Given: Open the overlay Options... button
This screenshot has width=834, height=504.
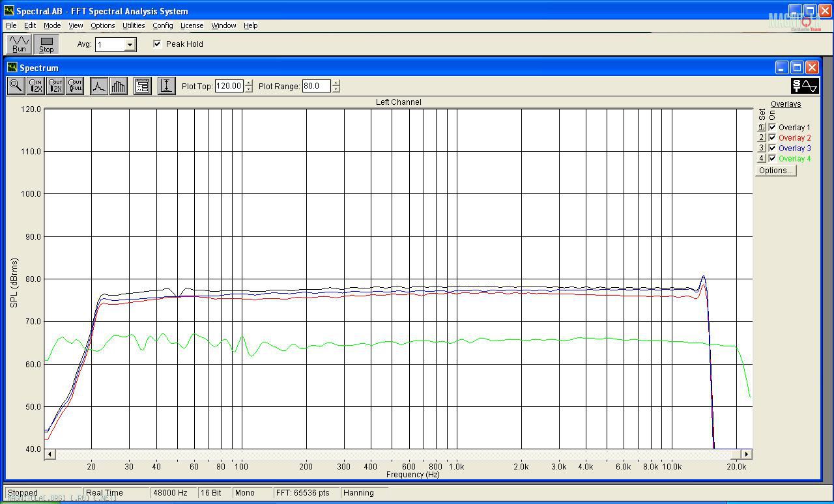Looking at the screenshot, I should pos(775,171).
